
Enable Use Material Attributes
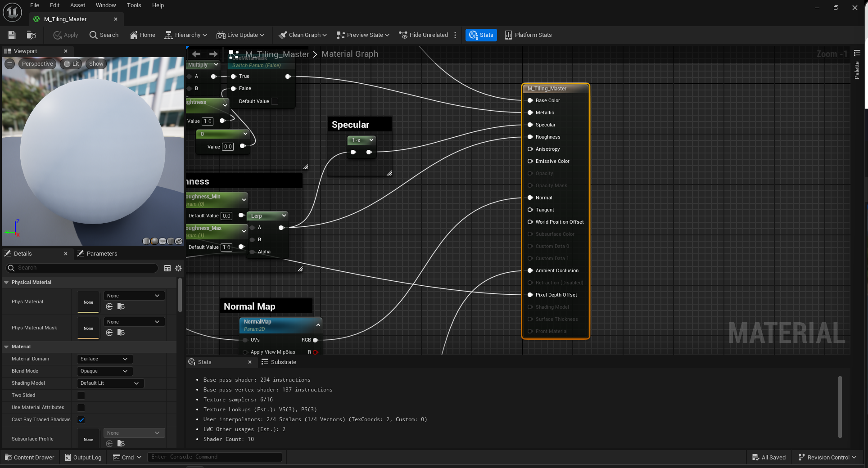point(81,407)
